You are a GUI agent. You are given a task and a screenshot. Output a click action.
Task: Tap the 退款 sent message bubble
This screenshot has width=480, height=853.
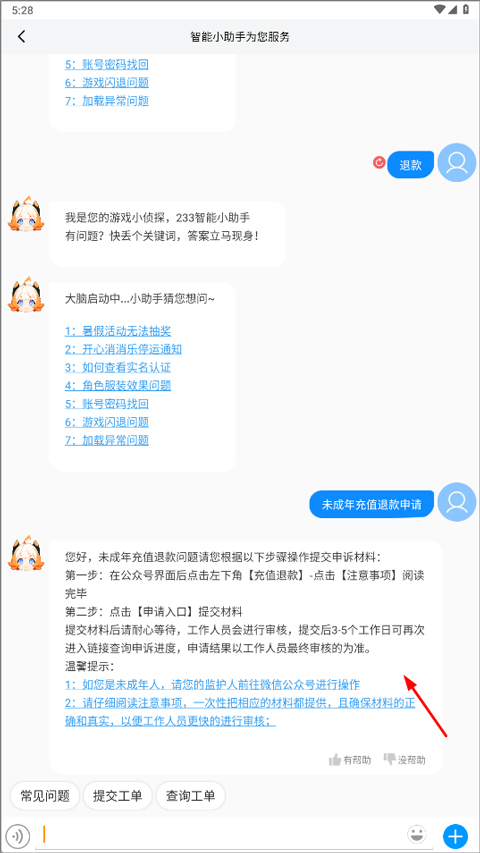tap(411, 165)
